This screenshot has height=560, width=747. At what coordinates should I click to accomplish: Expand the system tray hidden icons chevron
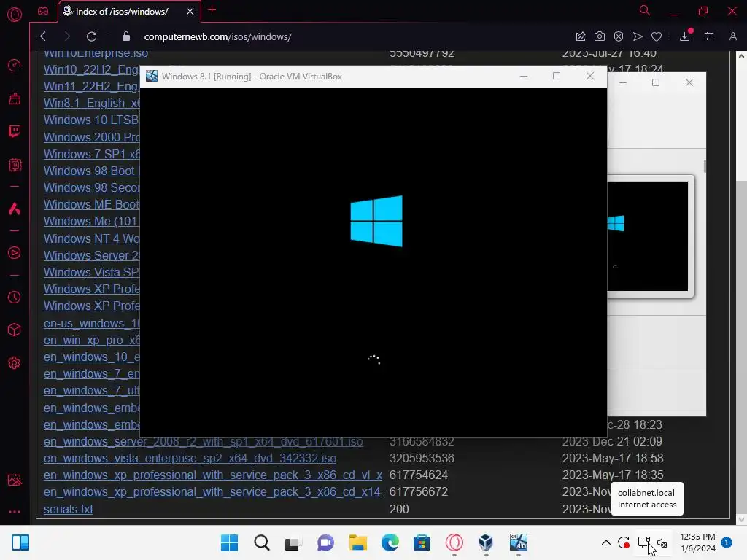pyautogui.click(x=606, y=542)
